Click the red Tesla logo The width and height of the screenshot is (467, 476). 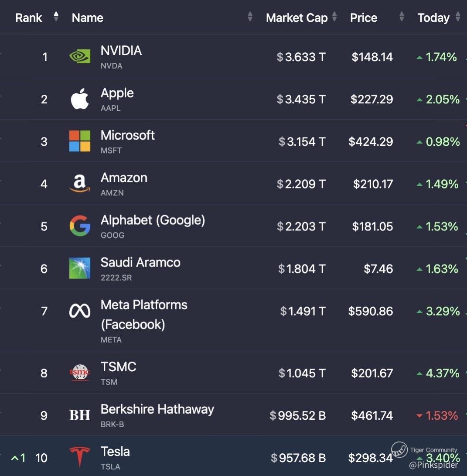click(x=80, y=456)
